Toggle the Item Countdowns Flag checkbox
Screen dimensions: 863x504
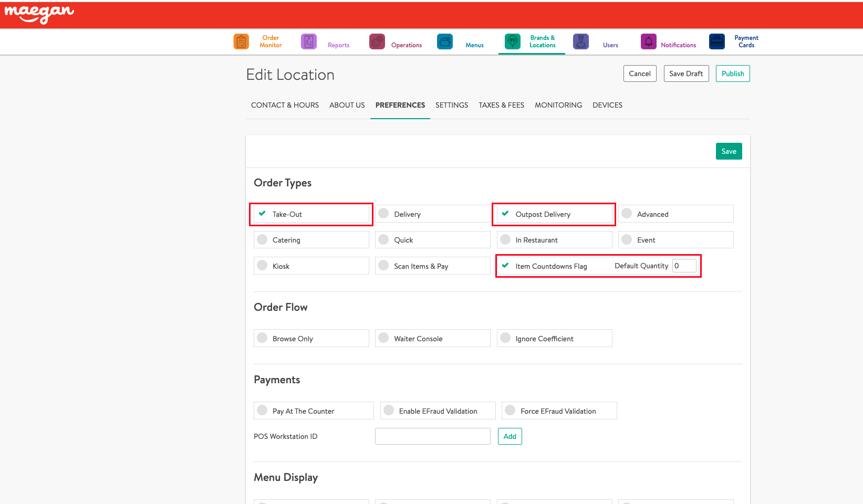coord(505,266)
